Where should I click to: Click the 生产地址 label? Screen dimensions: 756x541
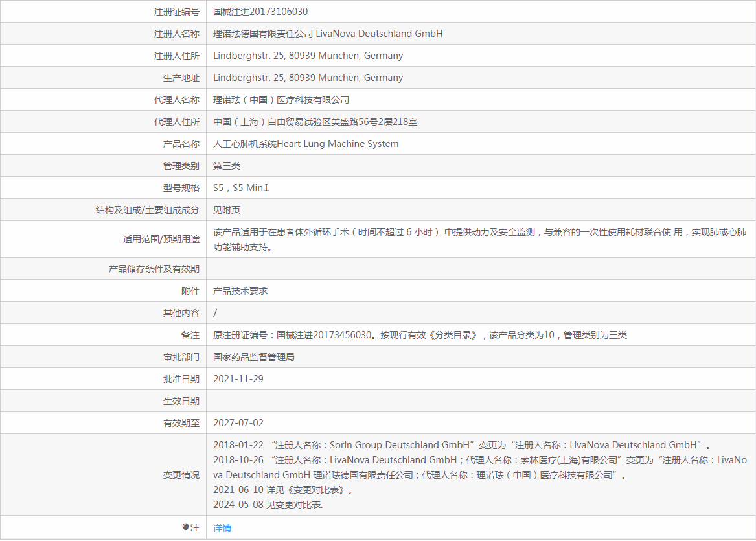point(181,78)
